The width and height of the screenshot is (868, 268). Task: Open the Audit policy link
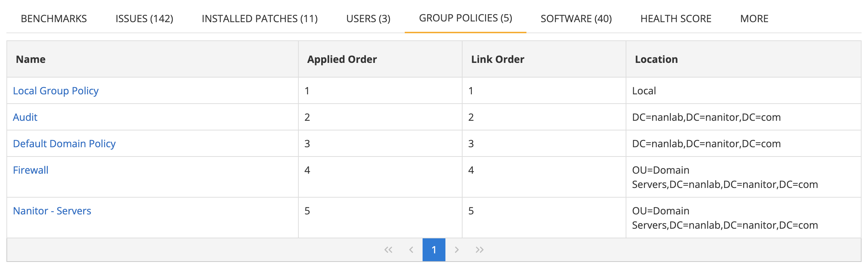coord(25,117)
